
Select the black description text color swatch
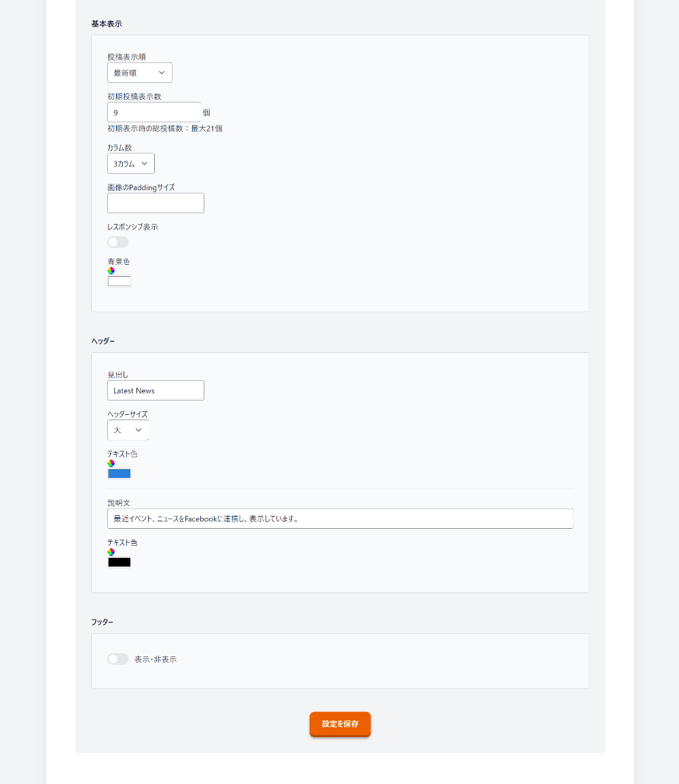[119, 561]
